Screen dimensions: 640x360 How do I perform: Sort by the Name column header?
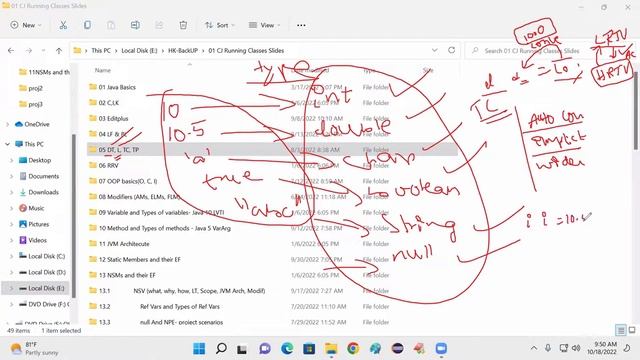coord(103,70)
